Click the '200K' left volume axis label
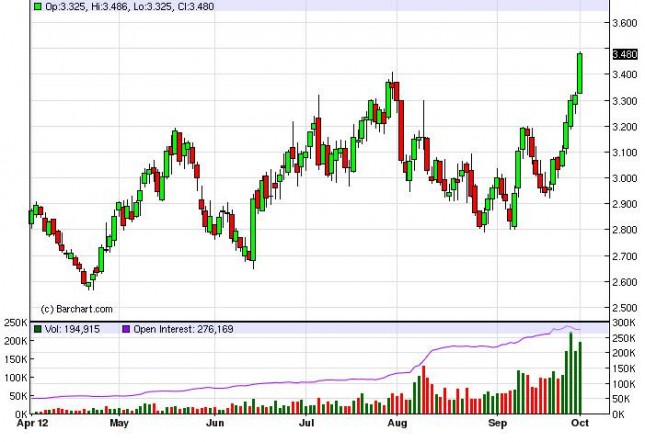 point(16,341)
